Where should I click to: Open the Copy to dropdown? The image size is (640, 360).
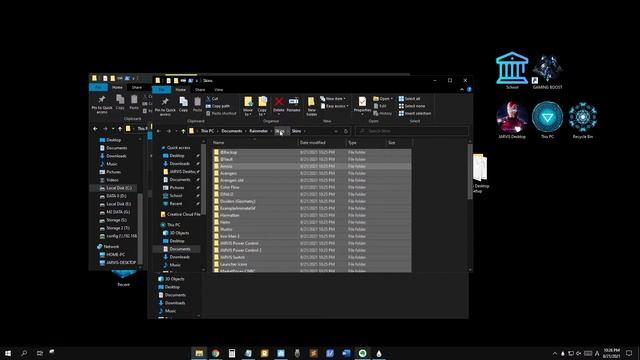pos(262,107)
